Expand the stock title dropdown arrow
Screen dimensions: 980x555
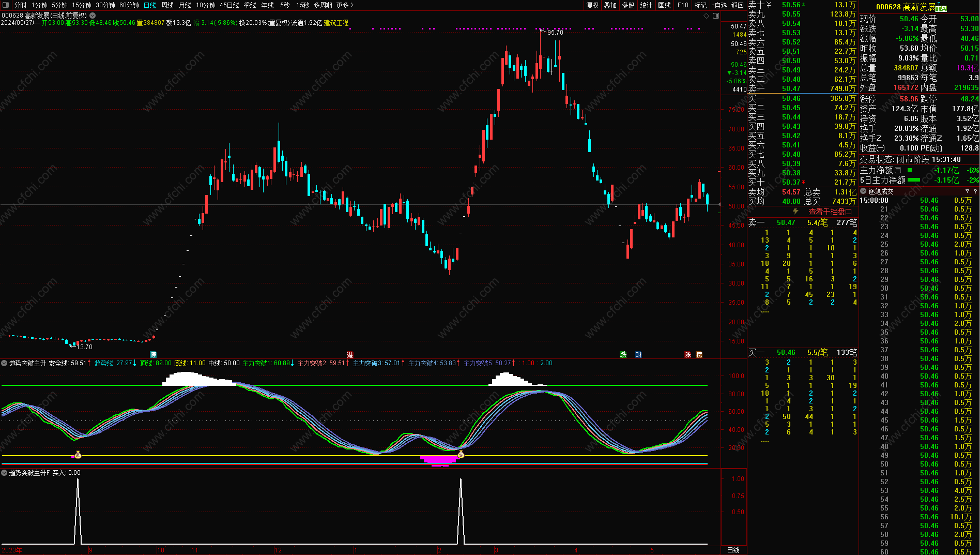click(93, 16)
